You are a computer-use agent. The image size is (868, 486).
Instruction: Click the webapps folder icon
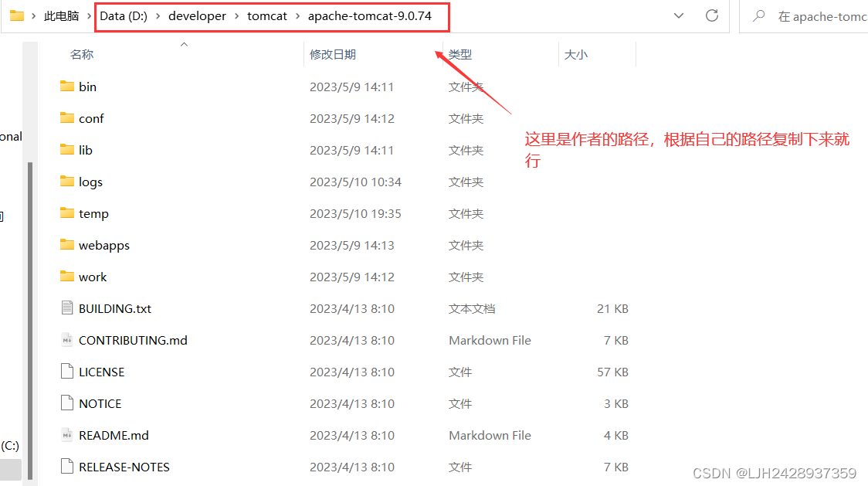(67, 244)
